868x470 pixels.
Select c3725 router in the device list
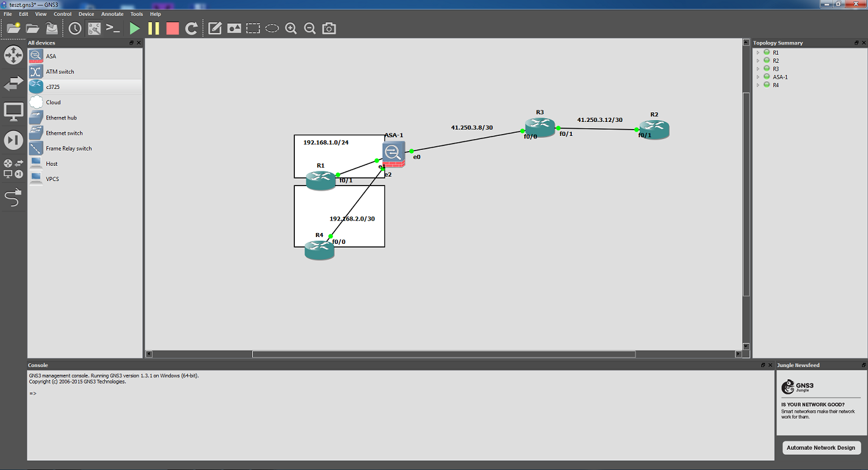tap(85, 86)
